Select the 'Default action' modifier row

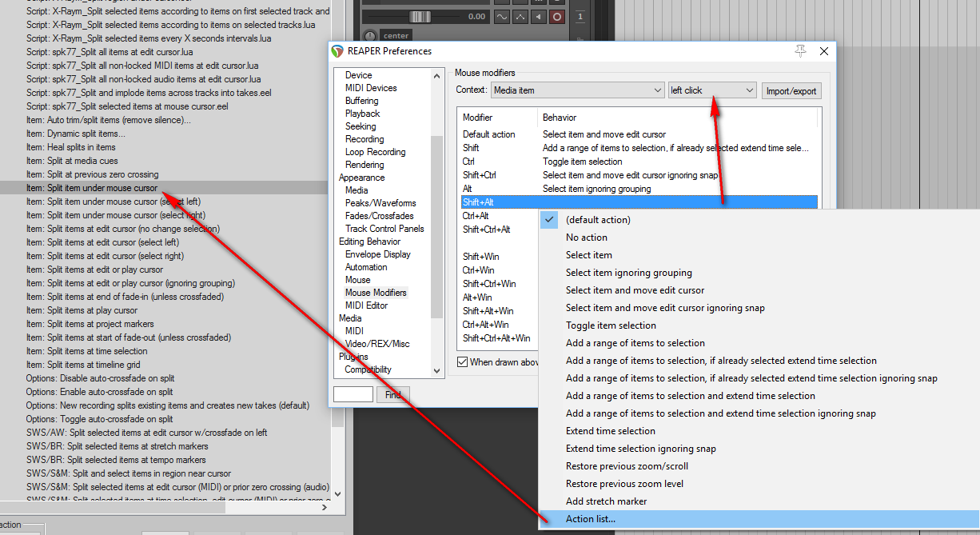(639, 134)
